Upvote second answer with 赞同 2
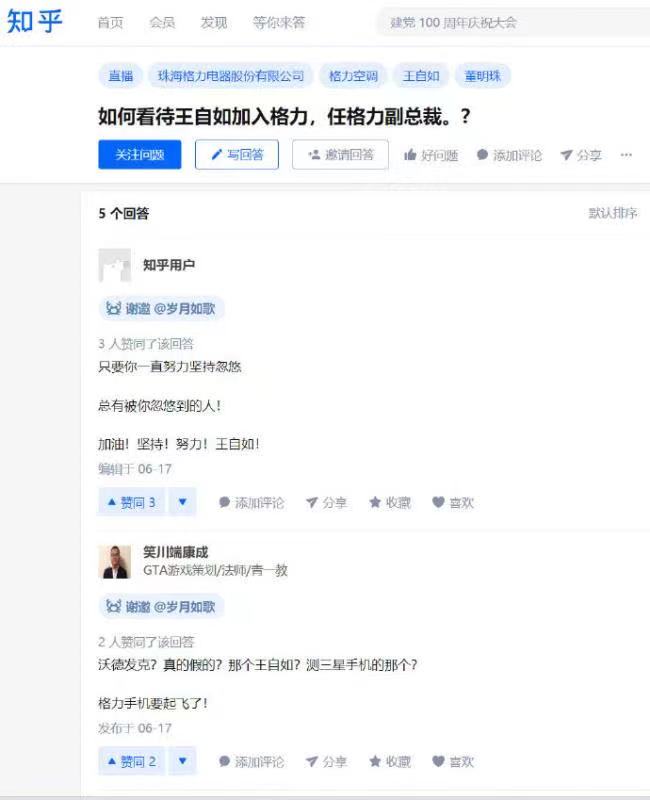This screenshot has height=800, width=650. coord(132,761)
